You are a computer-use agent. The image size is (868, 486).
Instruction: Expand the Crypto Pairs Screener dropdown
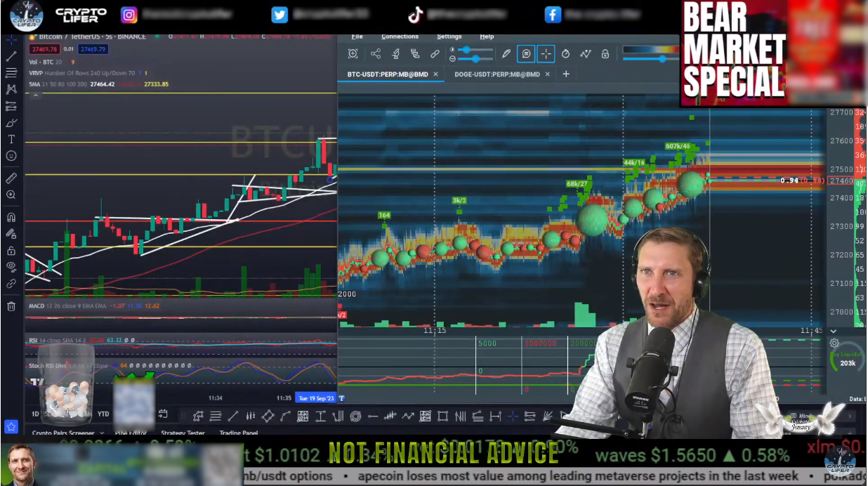click(x=102, y=433)
